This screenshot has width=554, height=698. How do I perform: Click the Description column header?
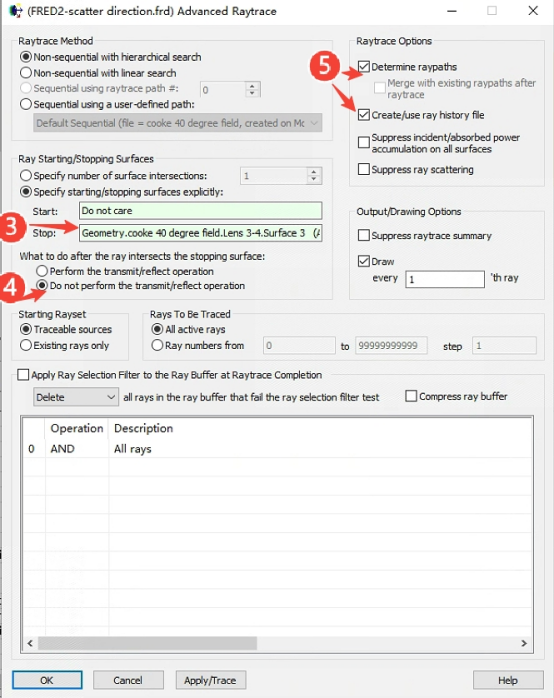click(x=143, y=428)
